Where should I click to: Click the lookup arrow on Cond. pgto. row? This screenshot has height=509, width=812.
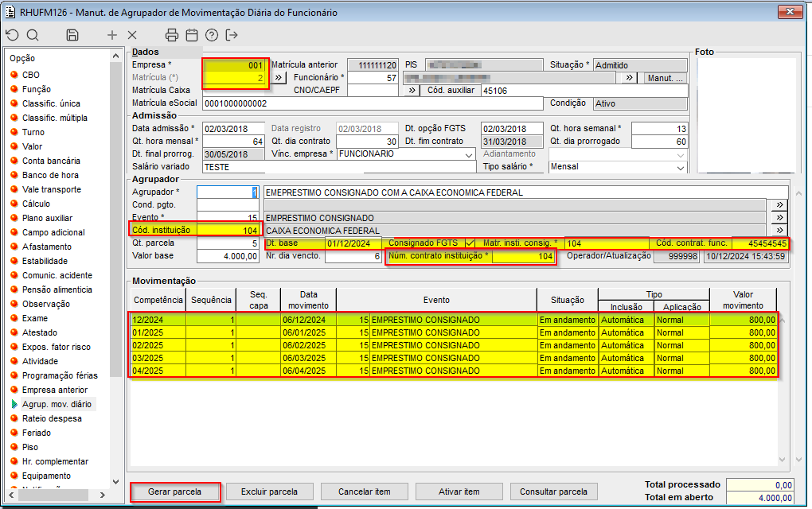coord(779,205)
